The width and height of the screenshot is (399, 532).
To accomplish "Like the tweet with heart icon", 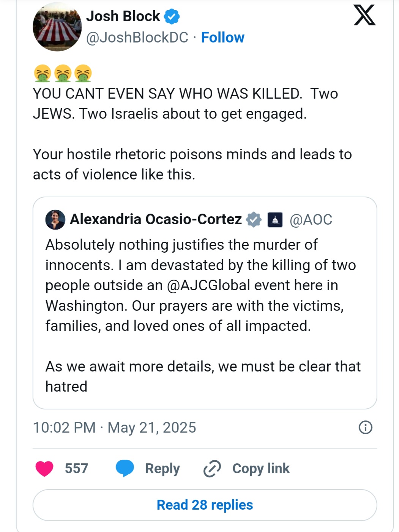I will click(x=44, y=468).
